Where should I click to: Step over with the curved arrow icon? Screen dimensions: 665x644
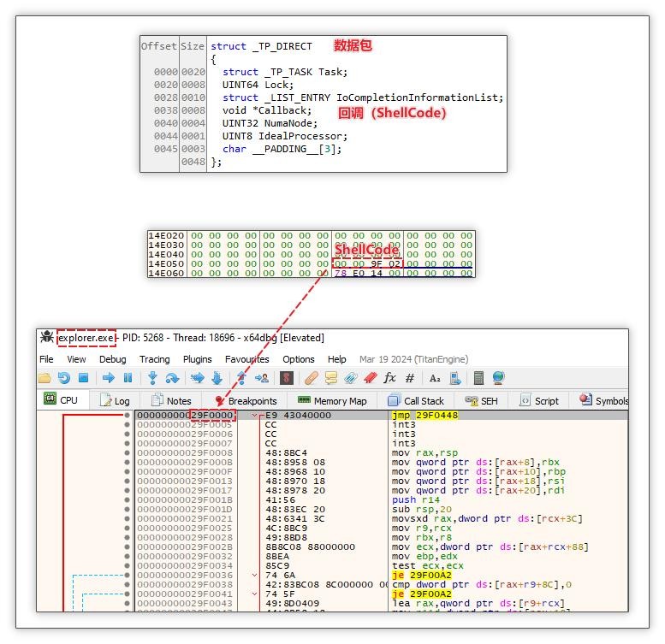(x=172, y=378)
